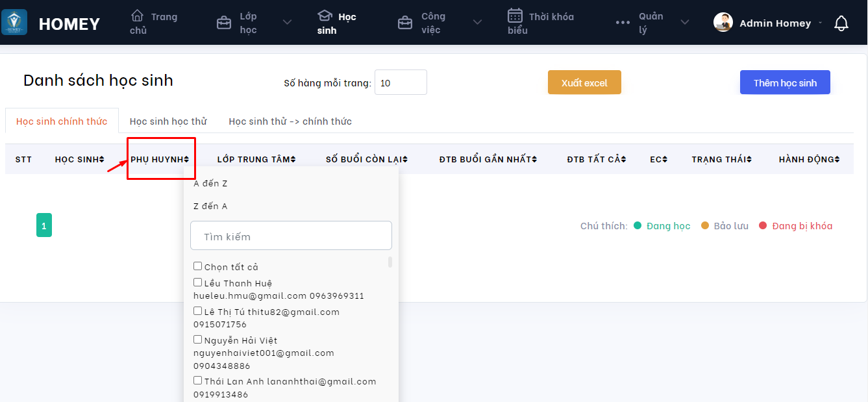Switch to the Học sinh học thử tab
The width and height of the screenshot is (868, 402).
pyautogui.click(x=168, y=121)
